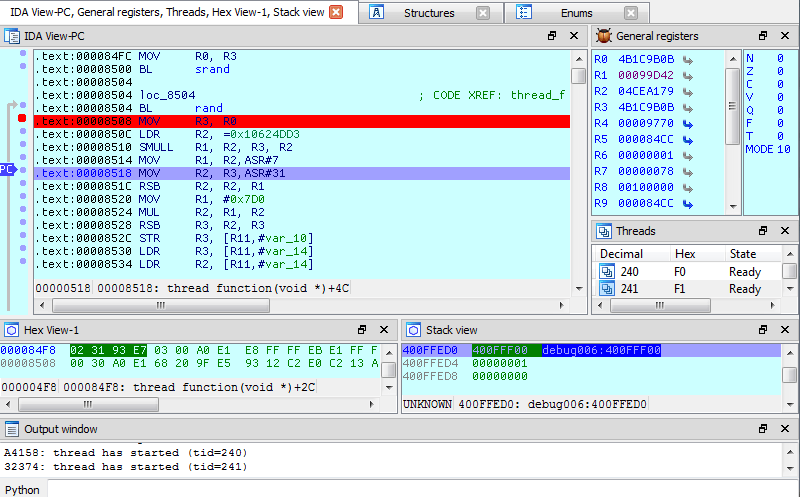Undock the Output window panel
The height and width of the screenshot is (497, 800).
click(x=763, y=429)
